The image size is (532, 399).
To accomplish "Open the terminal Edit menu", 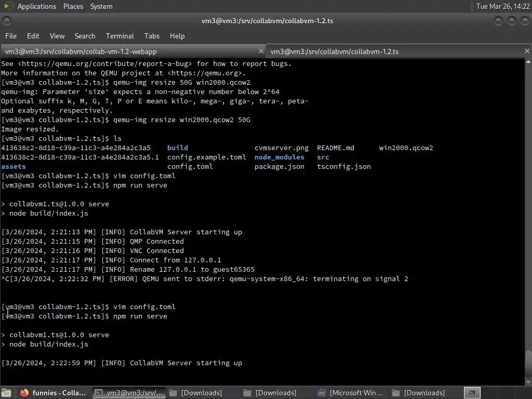I will [x=33, y=36].
